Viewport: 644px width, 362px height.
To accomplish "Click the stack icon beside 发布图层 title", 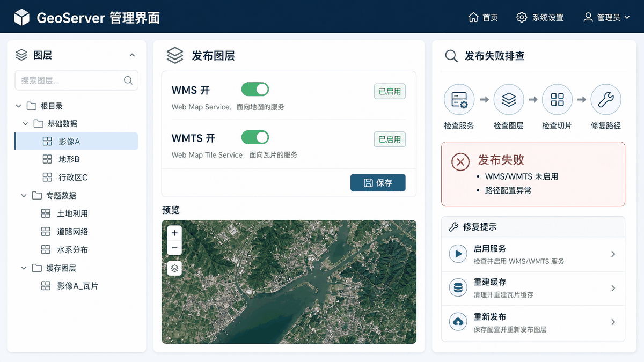I will [175, 55].
